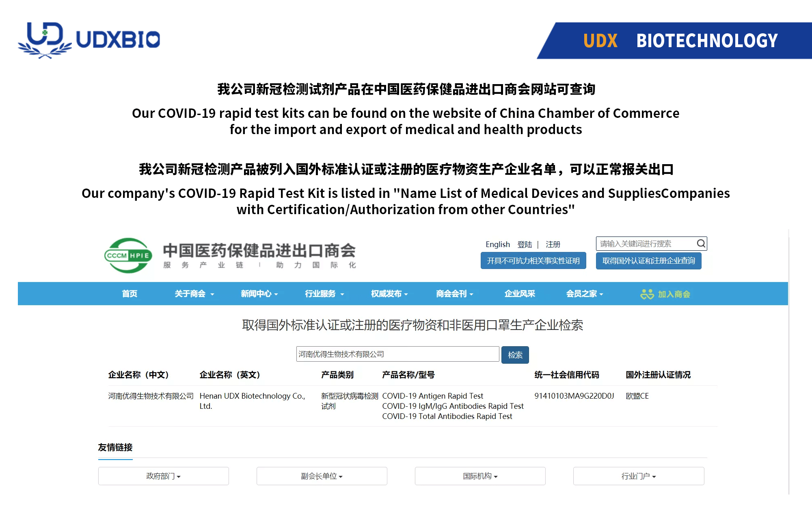Viewport: 812px width, 512px height.
Task: Open the 权威发布 menu
Action: (x=389, y=293)
